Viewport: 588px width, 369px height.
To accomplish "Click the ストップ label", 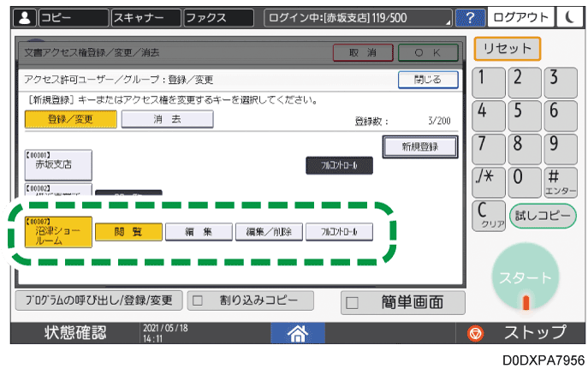I will click(x=535, y=333).
